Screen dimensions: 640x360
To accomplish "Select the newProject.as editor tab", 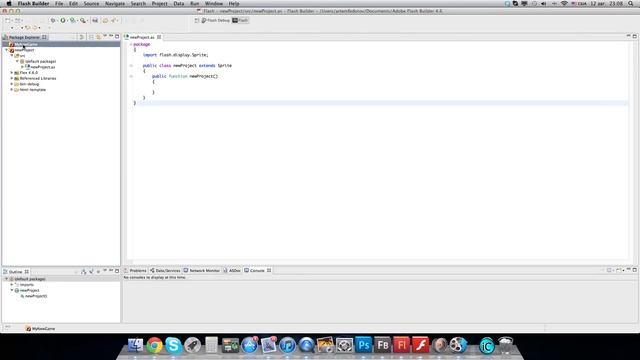I will (x=142, y=37).
